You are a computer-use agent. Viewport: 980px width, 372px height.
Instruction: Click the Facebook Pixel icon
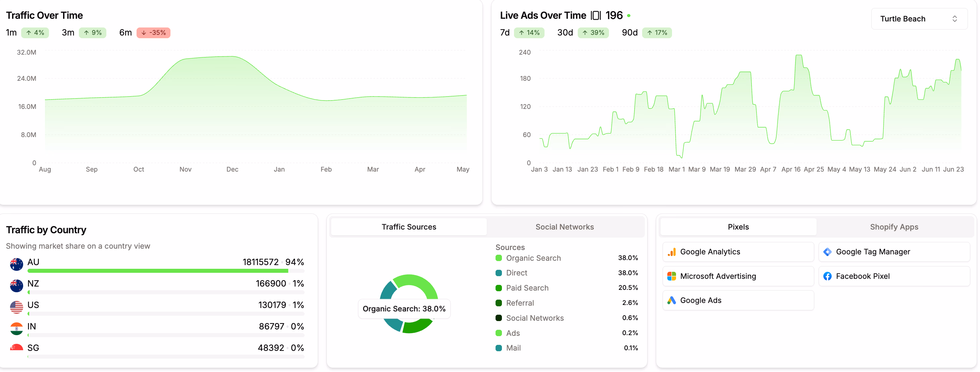[827, 276]
